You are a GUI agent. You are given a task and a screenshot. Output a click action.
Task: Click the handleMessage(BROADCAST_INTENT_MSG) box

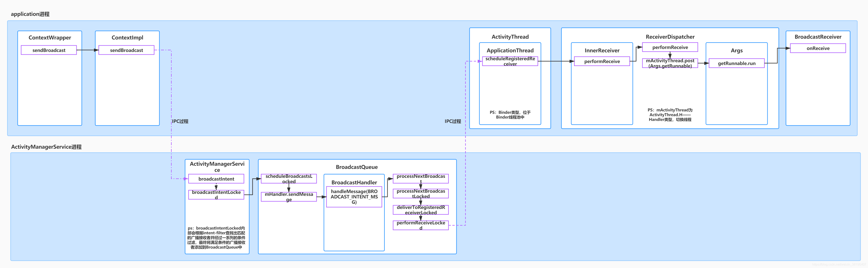click(x=354, y=197)
